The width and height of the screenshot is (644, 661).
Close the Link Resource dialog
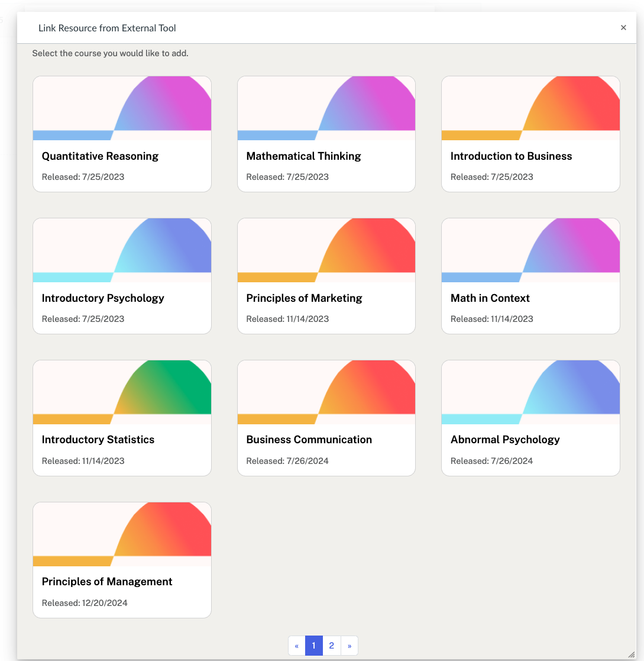click(x=623, y=27)
